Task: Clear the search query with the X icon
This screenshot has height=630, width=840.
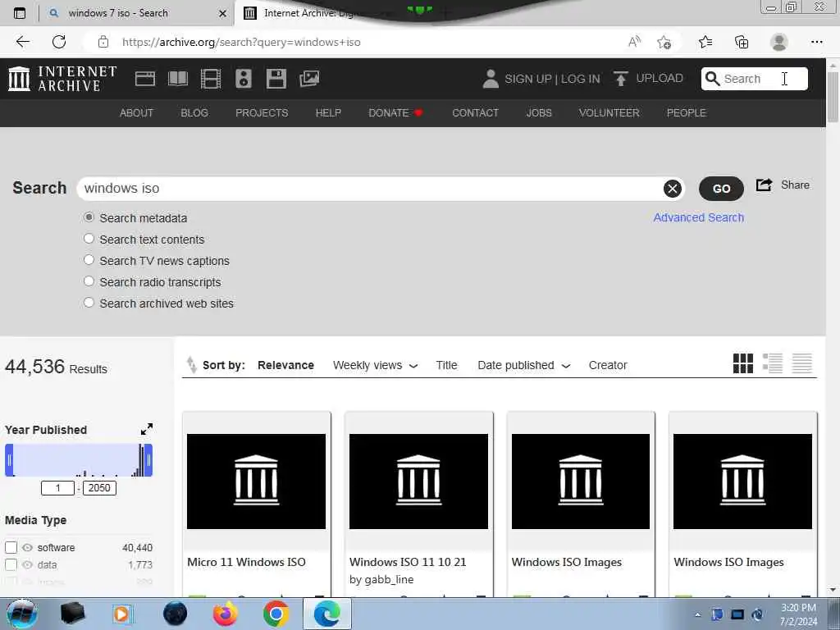Action: pos(673,188)
